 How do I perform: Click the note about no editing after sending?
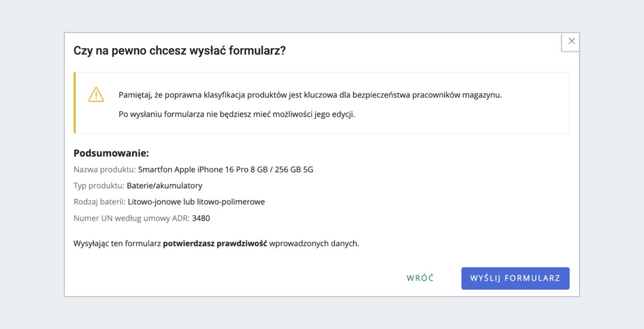click(237, 114)
